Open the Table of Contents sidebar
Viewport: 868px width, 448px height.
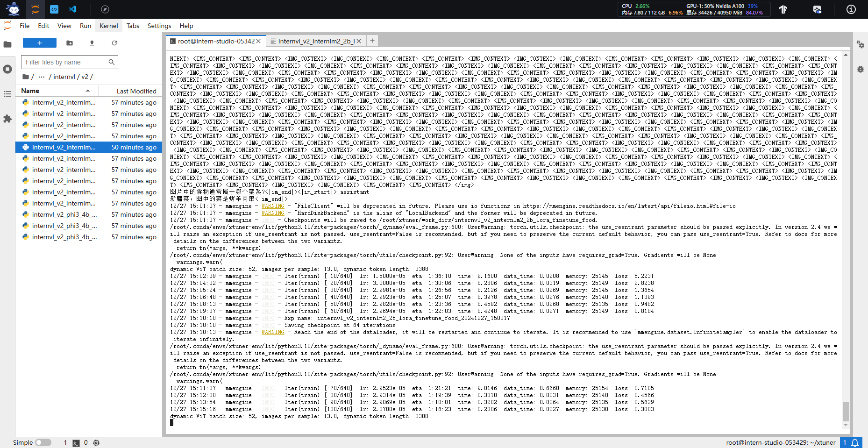coord(7,94)
